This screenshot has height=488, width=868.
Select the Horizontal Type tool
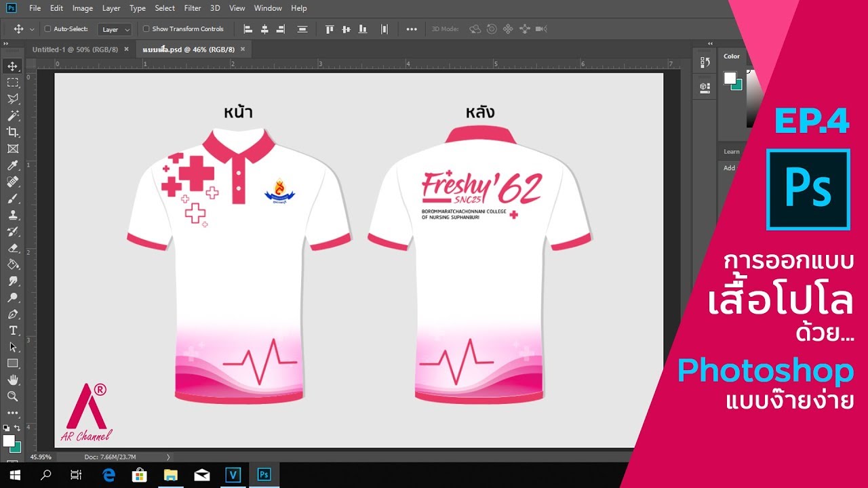click(x=13, y=331)
